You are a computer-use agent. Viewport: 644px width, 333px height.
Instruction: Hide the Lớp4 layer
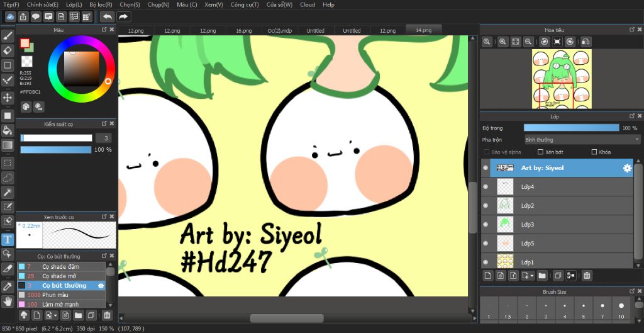click(485, 187)
